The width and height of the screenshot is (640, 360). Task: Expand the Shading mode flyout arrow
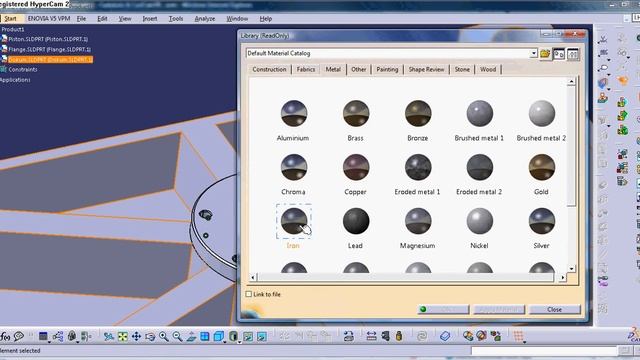(x=239, y=342)
